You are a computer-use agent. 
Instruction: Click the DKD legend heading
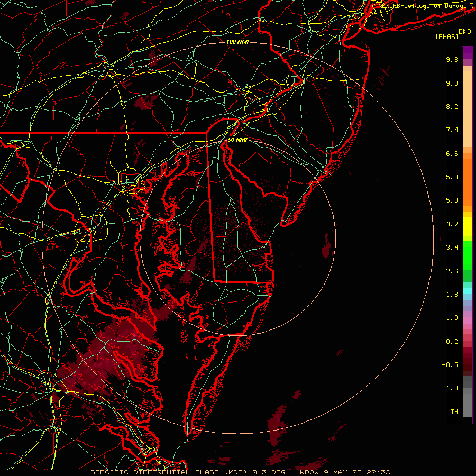coord(465,32)
